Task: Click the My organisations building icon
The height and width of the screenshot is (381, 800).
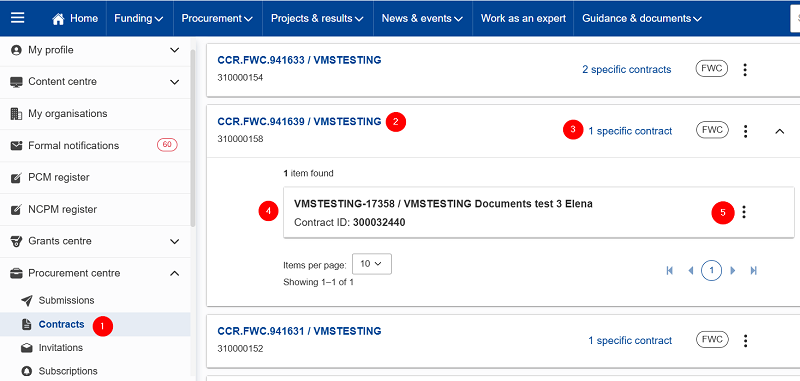Action: 16,113
